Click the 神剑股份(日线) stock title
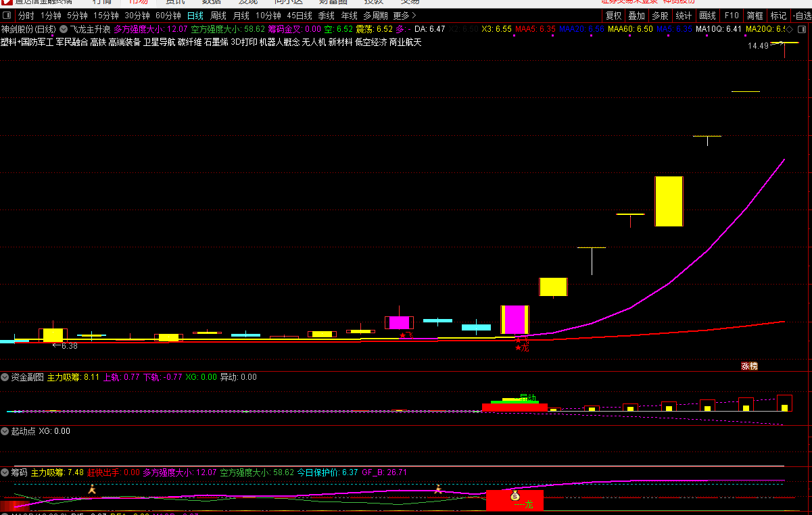 click(28, 29)
